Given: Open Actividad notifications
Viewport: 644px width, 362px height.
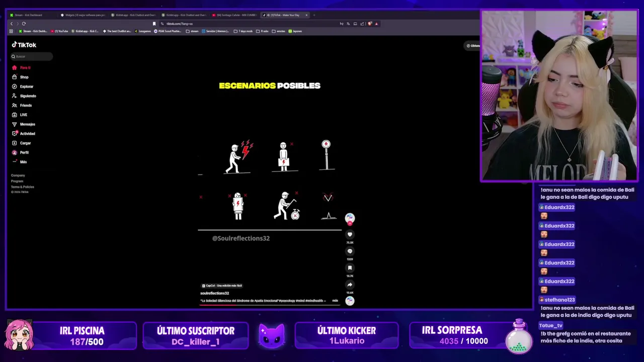Looking at the screenshot, I should pos(24,134).
